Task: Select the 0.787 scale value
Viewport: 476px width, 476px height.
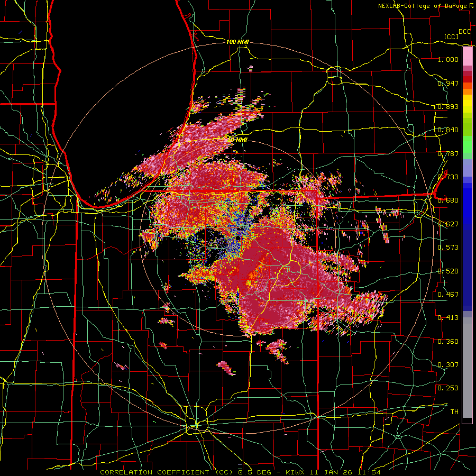Action: 448,153
